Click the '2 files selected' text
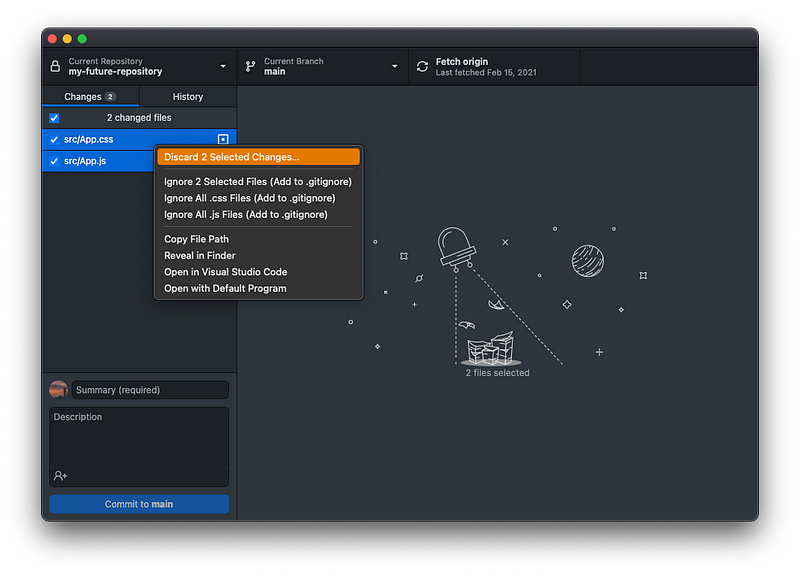 [497, 373]
